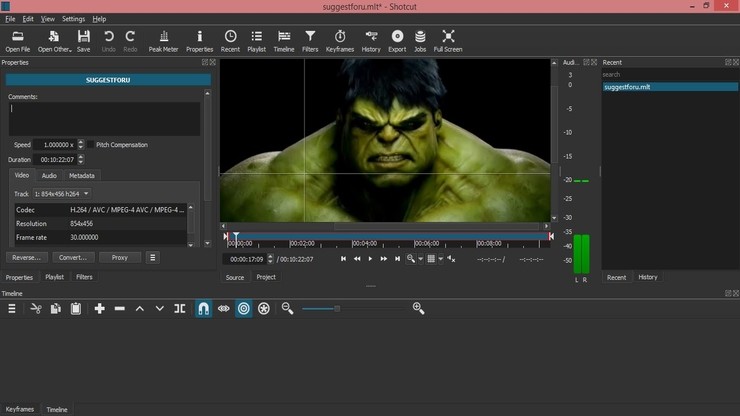Open player zoom dropdown arrow
The width and height of the screenshot is (740, 416).
tap(420, 259)
